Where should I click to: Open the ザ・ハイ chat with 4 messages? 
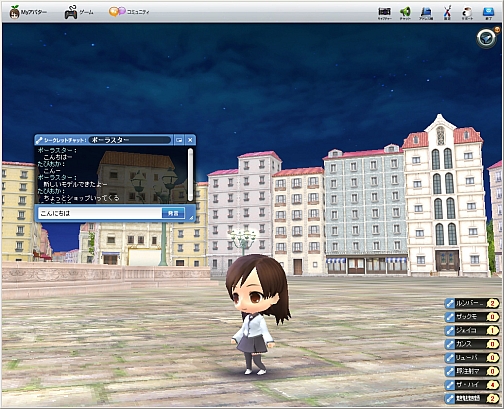(x=472, y=385)
